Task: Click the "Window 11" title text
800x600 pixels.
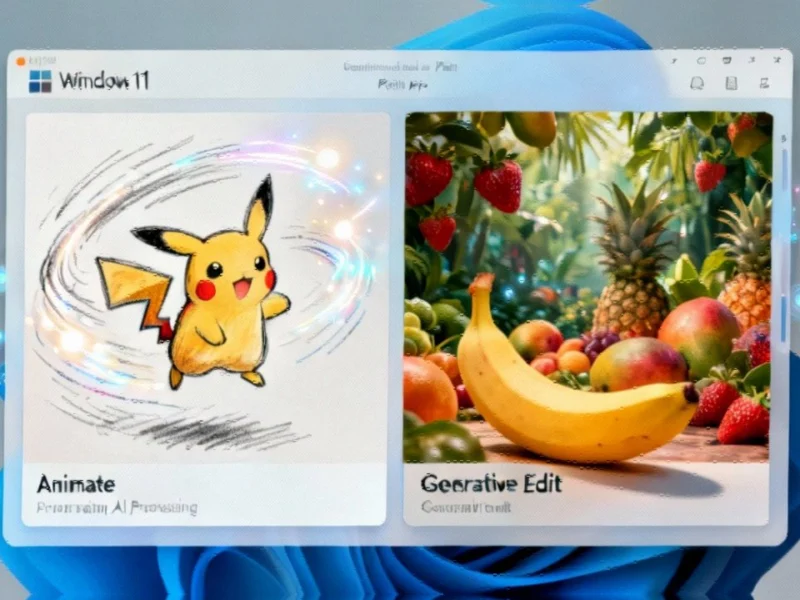Action: [x=104, y=81]
